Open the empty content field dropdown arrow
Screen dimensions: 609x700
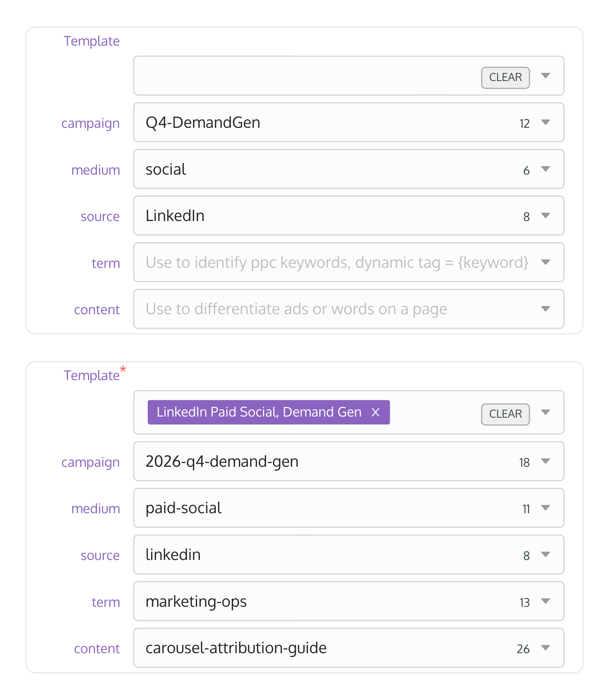tap(545, 309)
